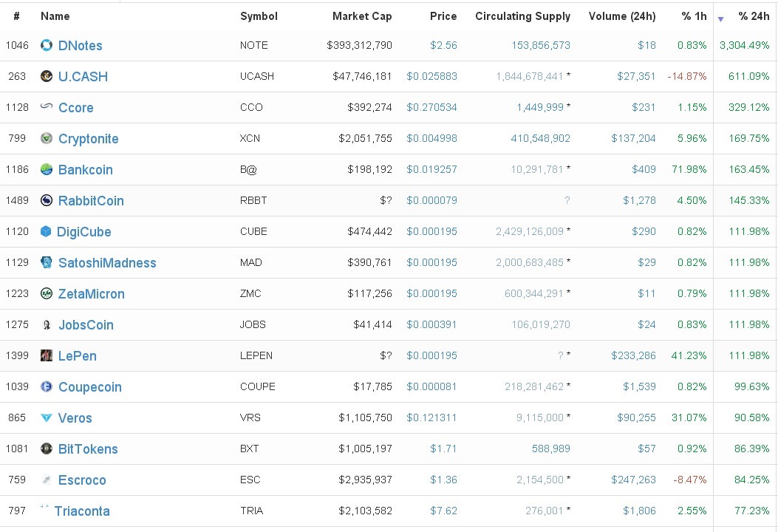Sort by Circulating Supply header
The height and width of the screenshot is (532, 778).
pyautogui.click(x=523, y=16)
